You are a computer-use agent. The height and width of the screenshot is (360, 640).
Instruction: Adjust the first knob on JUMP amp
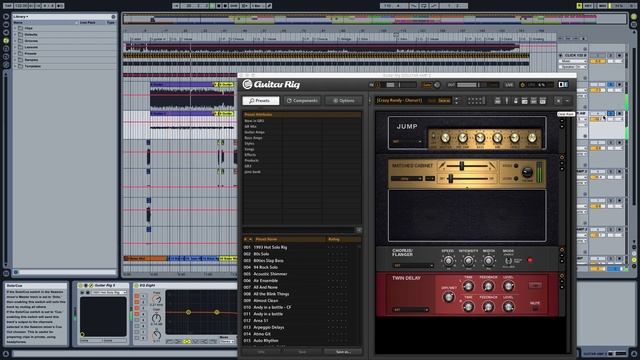point(445,138)
